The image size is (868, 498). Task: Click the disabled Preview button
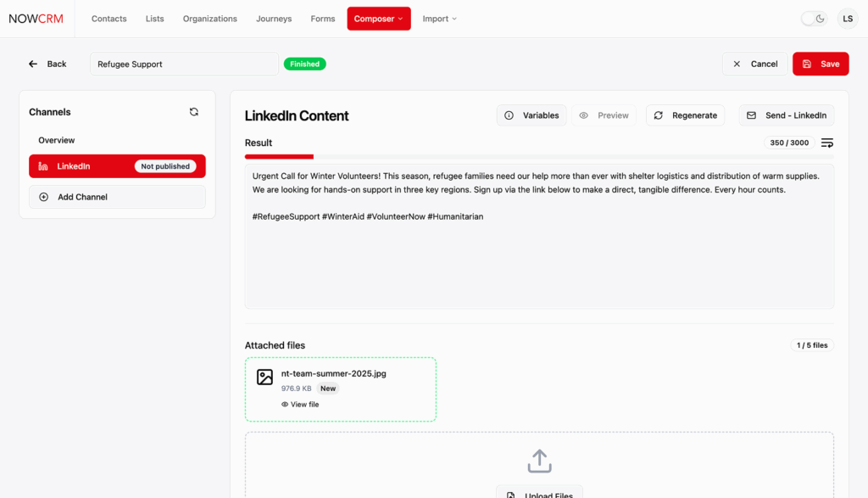[x=604, y=115]
